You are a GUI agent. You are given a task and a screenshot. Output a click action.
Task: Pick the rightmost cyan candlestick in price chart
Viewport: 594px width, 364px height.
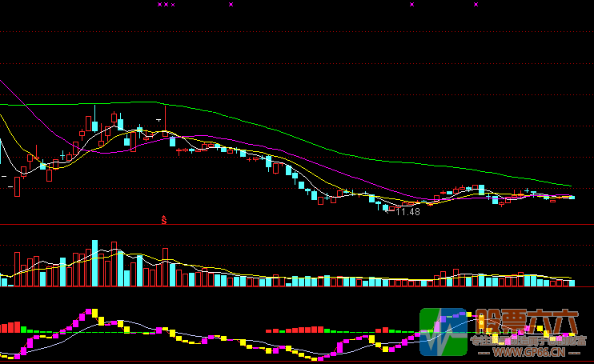click(571, 197)
